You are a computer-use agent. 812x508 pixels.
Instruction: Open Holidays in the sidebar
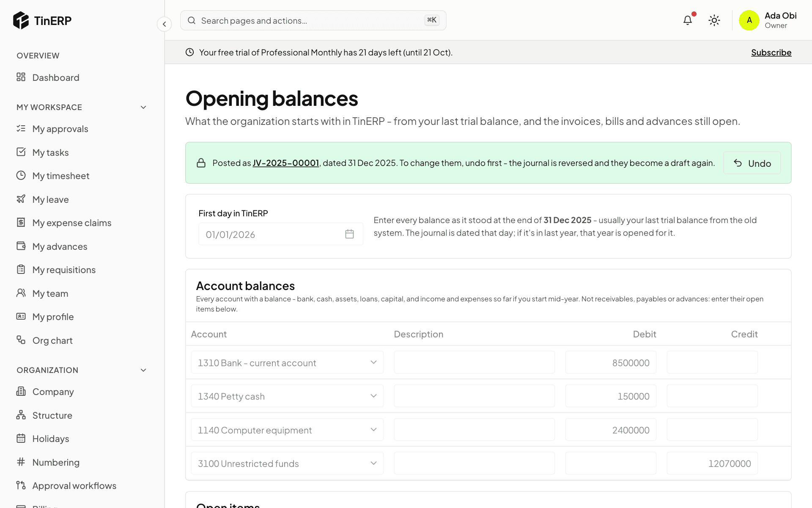coord(51,439)
